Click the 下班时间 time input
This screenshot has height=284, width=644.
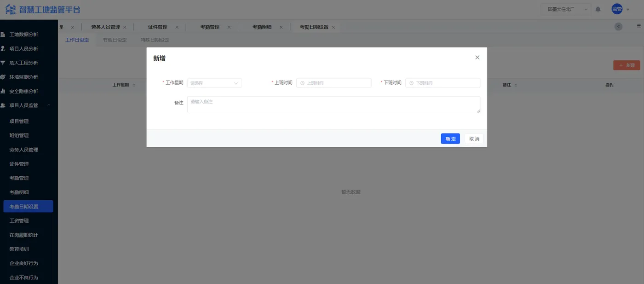[x=443, y=83]
